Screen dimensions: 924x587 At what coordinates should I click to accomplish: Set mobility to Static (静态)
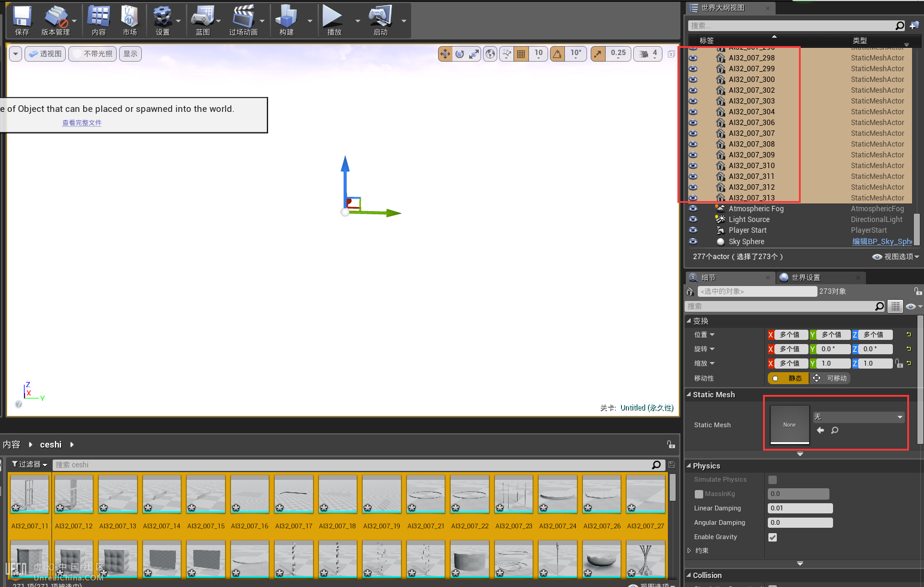pos(789,378)
